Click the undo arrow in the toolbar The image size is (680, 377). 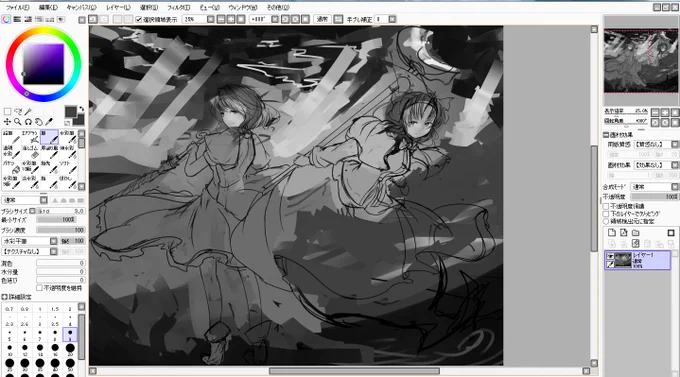(x=94, y=19)
